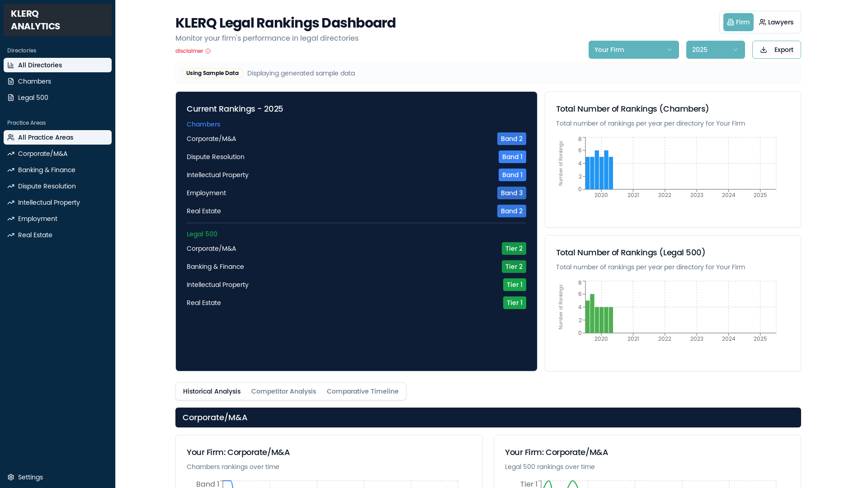Open Chambers directory in sidebar
The width and height of the screenshot is (868, 488).
57,81
